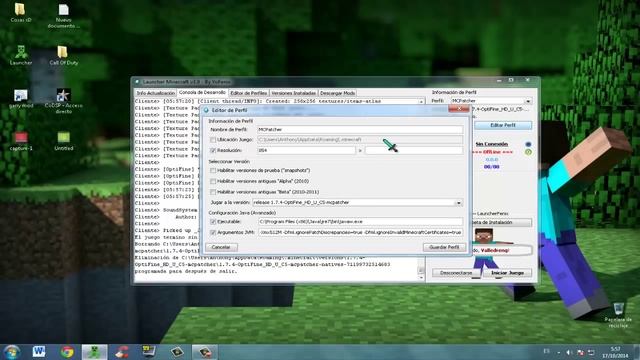The height and width of the screenshot is (360, 640).
Task: Toggle the Ejecutable checkbox
Action: [213, 221]
